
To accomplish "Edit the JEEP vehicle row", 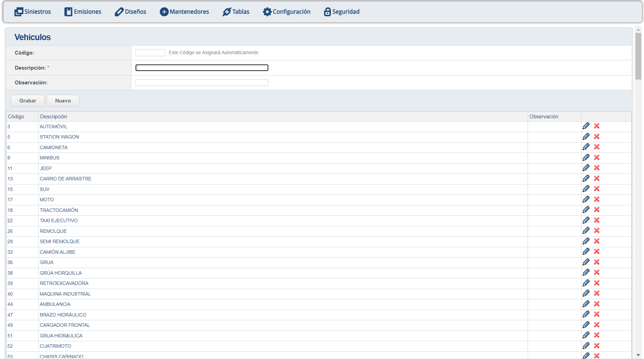I will pyautogui.click(x=586, y=168).
